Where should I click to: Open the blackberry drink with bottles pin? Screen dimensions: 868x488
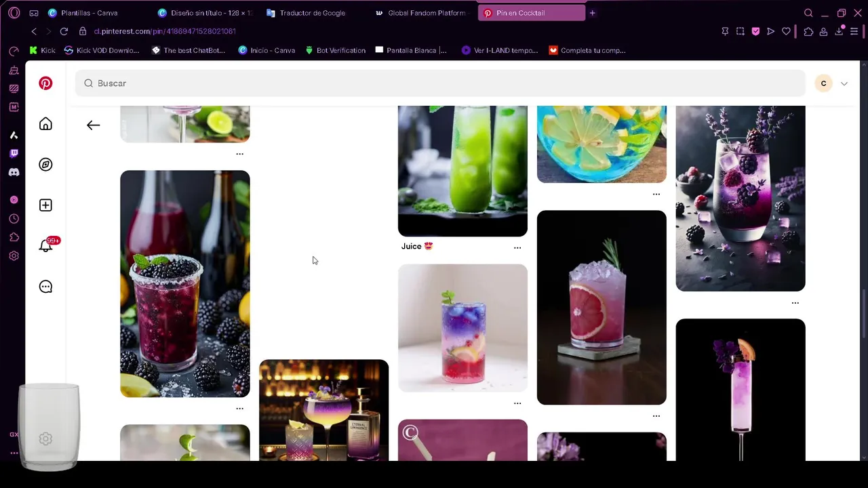pyautogui.click(x=185, y=284)
